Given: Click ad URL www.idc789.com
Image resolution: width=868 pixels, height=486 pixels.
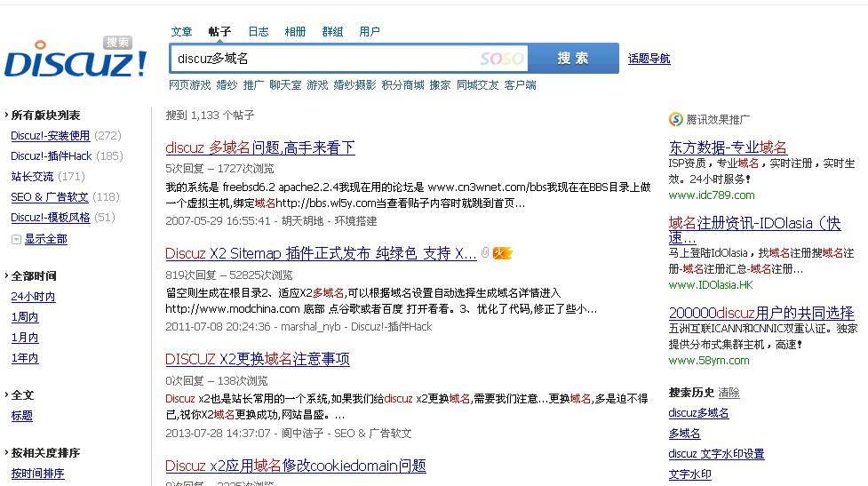Looking at the screenshot, I should (712, 195).
